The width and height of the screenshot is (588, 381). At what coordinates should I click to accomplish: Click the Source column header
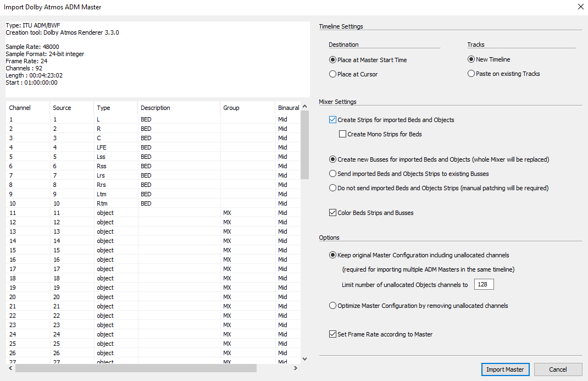[71, 108]
